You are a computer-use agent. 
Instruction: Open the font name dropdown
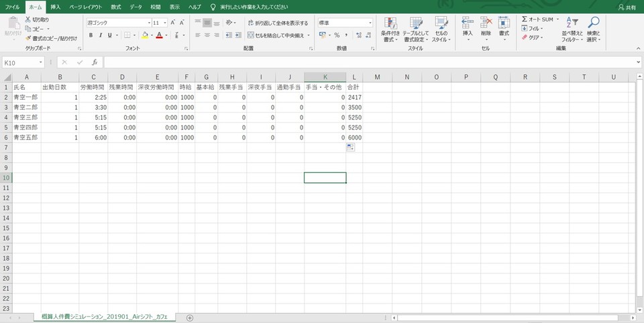coord(148,23)
